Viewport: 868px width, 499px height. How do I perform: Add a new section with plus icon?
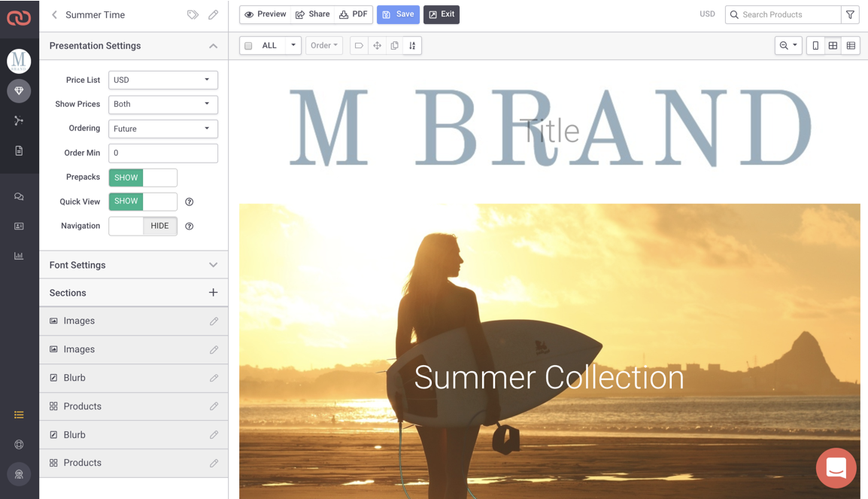tap(213, 293)
